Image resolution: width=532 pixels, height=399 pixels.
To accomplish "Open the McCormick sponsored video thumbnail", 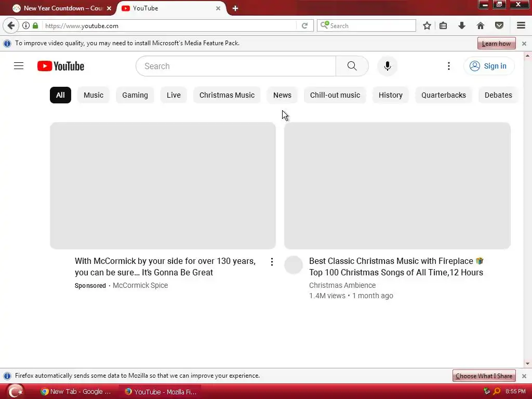I will [x=163, y=185].
